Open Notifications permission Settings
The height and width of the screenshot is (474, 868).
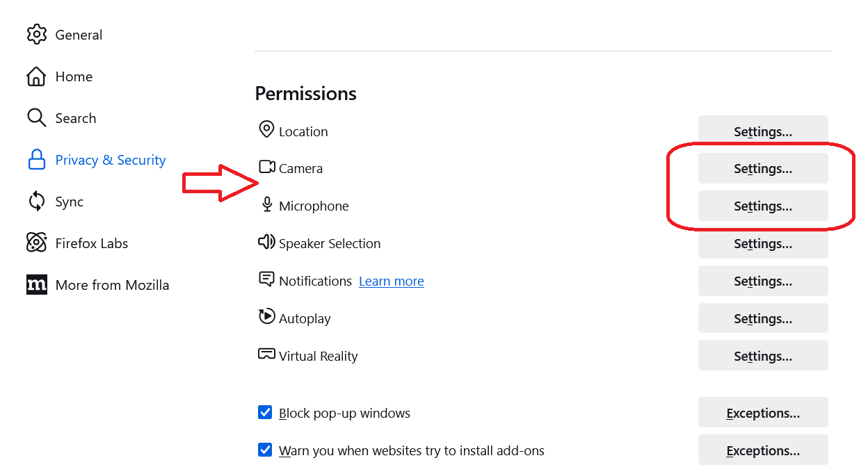pos(762,281)
